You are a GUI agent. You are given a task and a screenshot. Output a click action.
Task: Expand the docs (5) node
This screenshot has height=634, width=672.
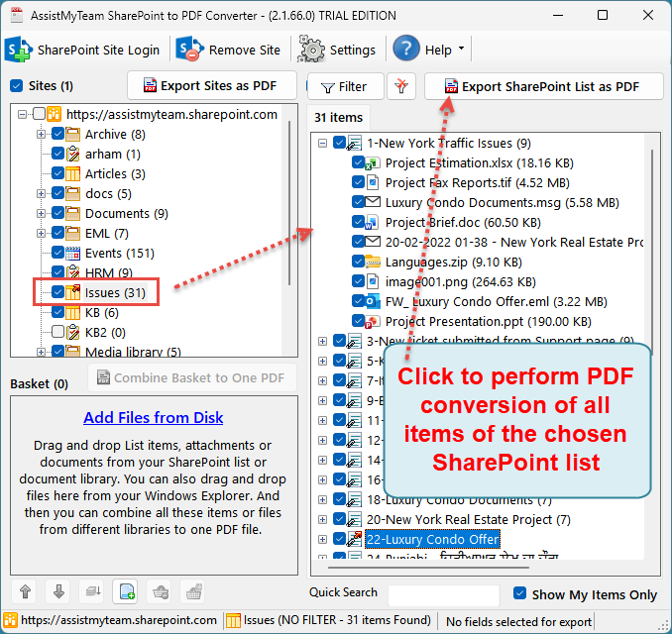pyautogui.click(x=41, y=193)
